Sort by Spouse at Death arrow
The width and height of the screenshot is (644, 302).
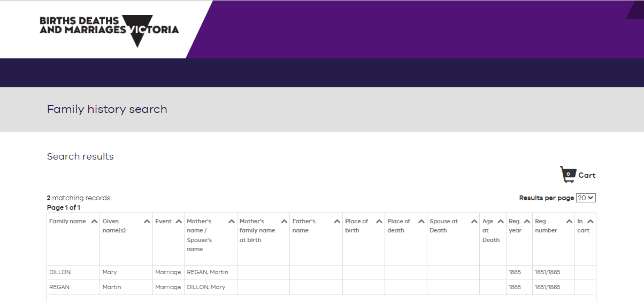click(474, 222)
